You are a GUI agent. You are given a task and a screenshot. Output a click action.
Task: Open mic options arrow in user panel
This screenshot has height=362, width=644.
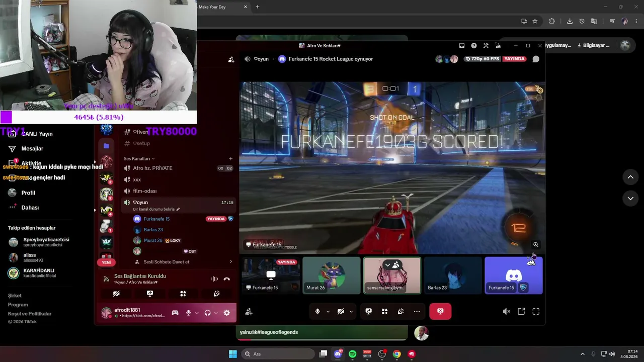pos(197,313)
